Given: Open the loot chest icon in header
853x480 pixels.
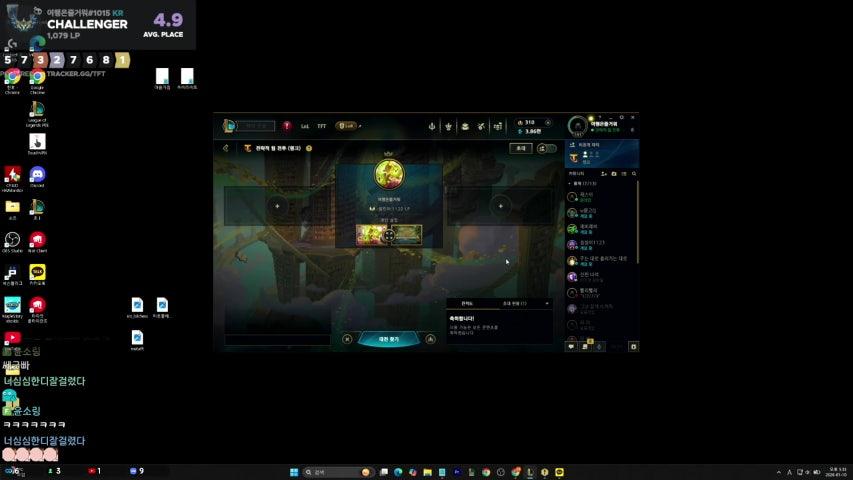Looking at the screenshot, I should coord(465,126).
